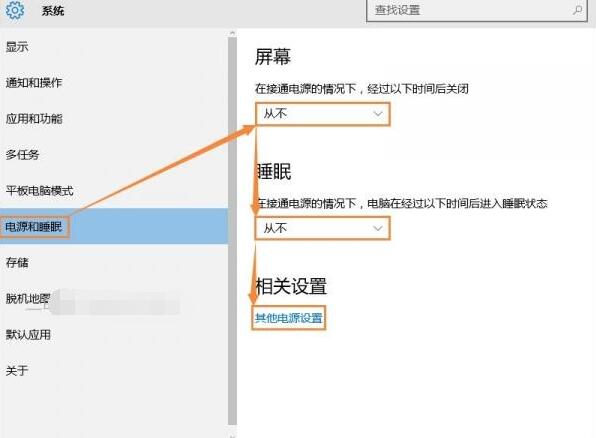Viewport: 596px width, 438px height.
Task: Click the sidebar scroll up arrow
Action: click(x=232, y=34)
